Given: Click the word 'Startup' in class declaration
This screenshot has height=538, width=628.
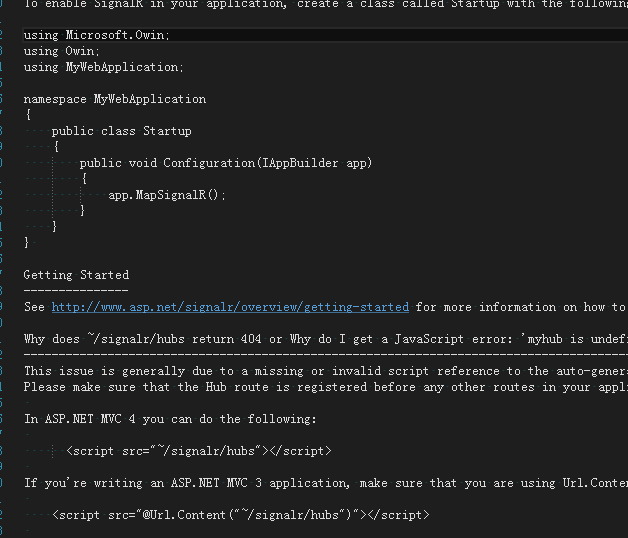Looking at the screenshot, I should [x=167, y=131].
